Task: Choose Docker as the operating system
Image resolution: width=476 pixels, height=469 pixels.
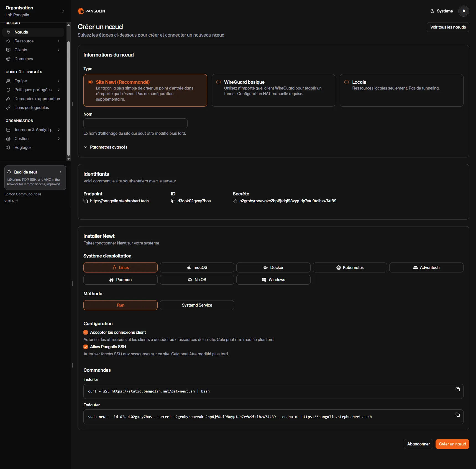Action: pyautogui.click(x=273, y=267)
